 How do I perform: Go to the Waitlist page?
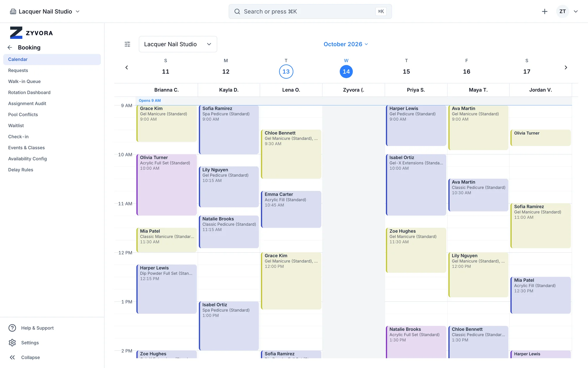(52, 126)
